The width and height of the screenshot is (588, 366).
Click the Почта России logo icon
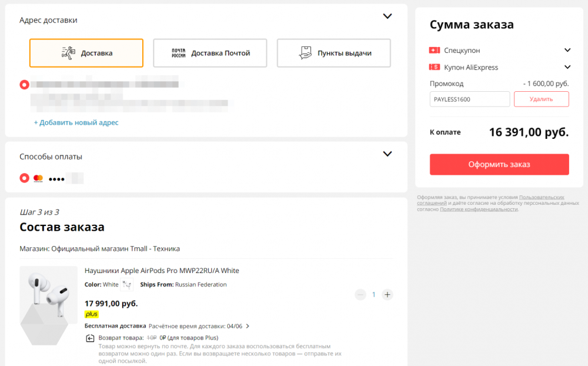[179, 53]
